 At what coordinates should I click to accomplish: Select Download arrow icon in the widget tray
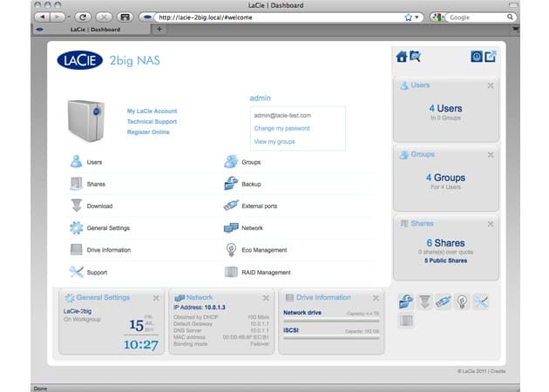click(x=424, y=301)
